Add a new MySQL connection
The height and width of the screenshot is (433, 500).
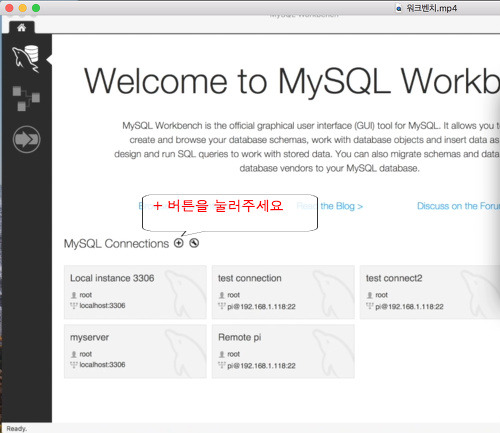[x=179, y=243]
